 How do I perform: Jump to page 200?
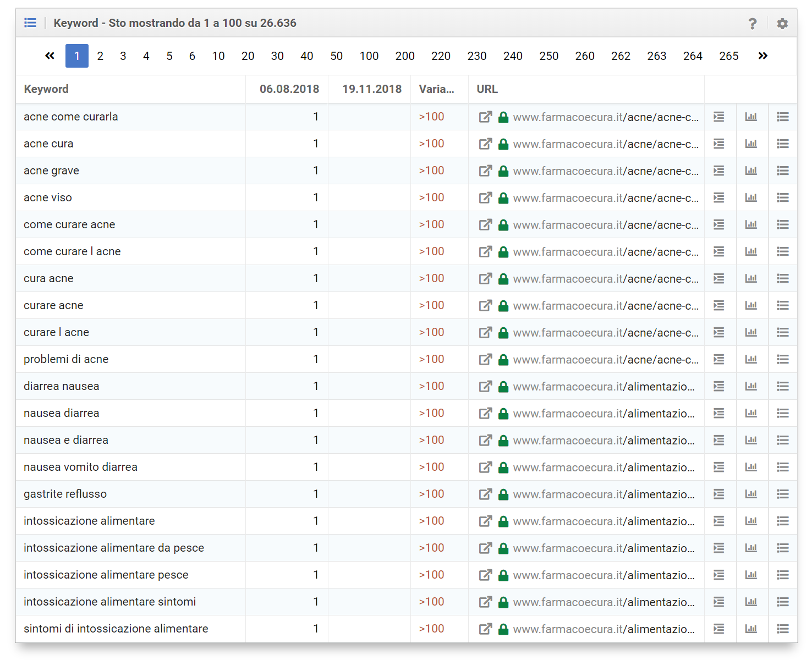coord(405,56)
